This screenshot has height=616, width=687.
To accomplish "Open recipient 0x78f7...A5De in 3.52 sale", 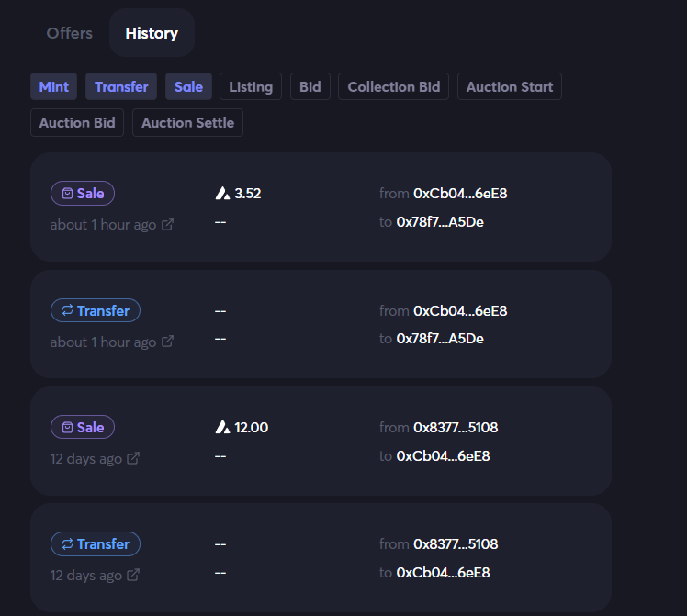I will point(440,222).
